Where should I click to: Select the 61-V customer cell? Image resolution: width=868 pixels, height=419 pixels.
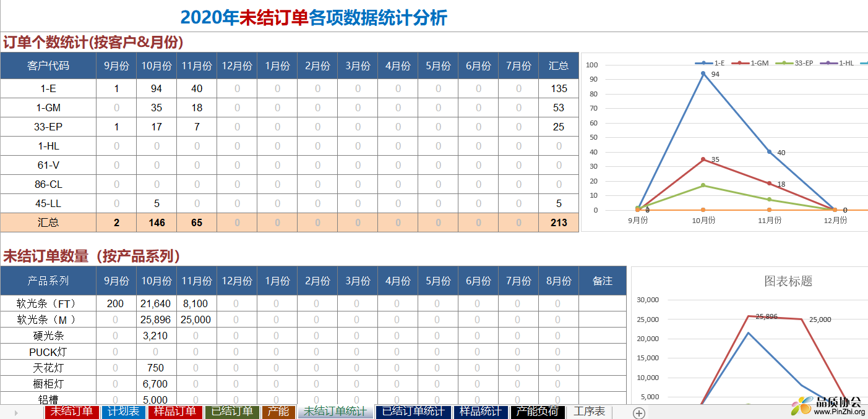tap(48, 165)
